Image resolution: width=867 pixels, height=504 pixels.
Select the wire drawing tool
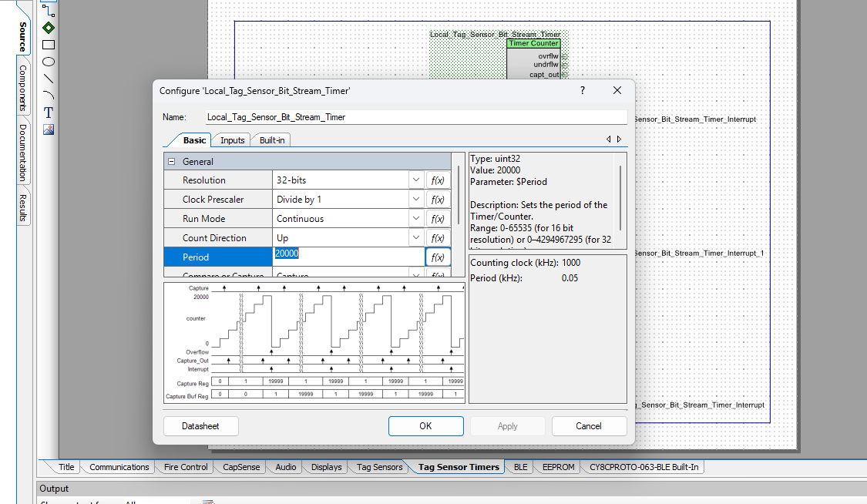coord(48,10)
